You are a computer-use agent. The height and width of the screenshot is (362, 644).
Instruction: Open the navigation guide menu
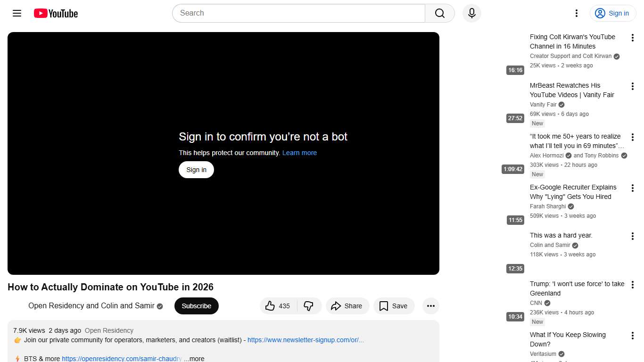click(x=17, y=13)
